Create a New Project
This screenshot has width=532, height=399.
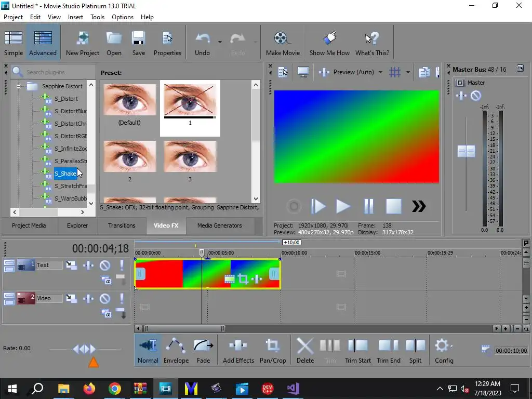83,43
